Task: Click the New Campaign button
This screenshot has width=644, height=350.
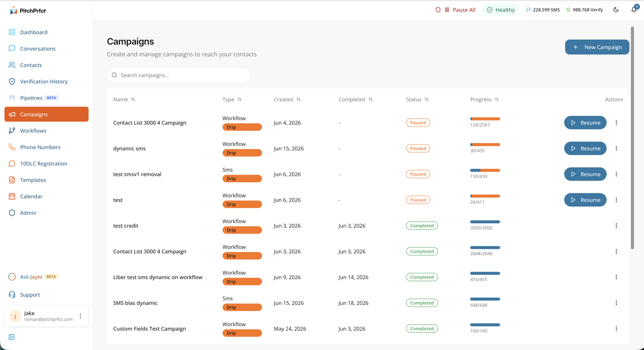Action: 597,47
